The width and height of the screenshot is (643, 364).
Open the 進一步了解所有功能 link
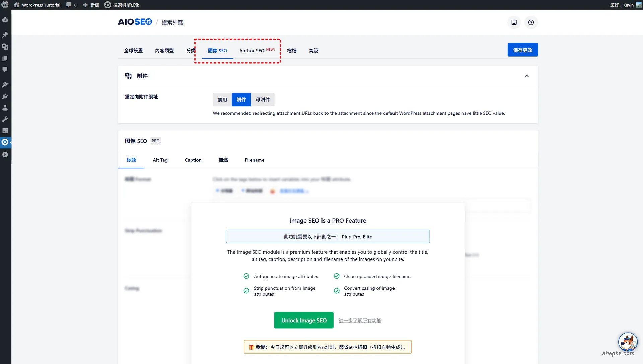[359, 320]
